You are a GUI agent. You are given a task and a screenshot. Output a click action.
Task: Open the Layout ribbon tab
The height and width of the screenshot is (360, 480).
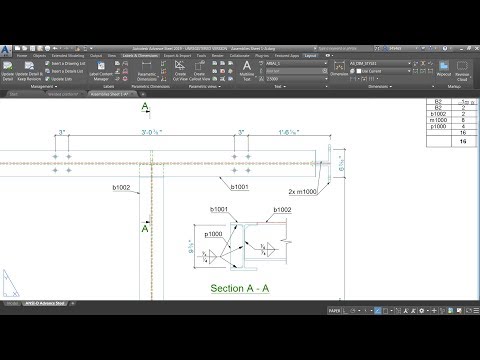click(x=310, y=56)
